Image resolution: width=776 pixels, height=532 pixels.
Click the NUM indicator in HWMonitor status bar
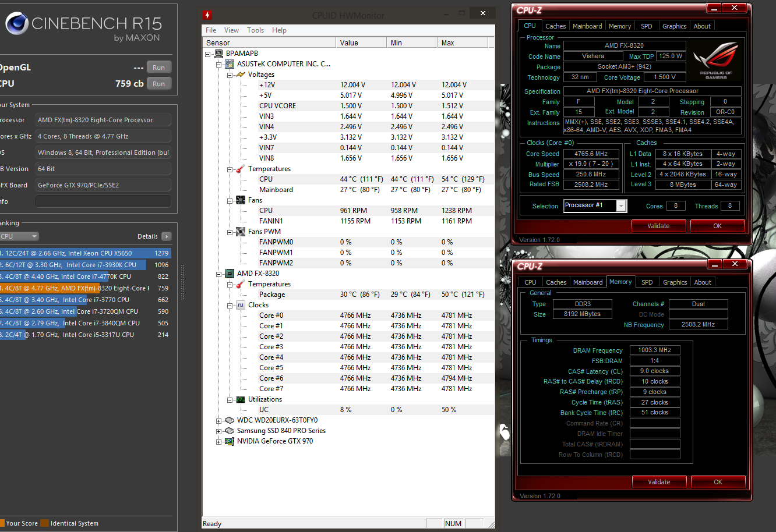[x=453, y=523]
